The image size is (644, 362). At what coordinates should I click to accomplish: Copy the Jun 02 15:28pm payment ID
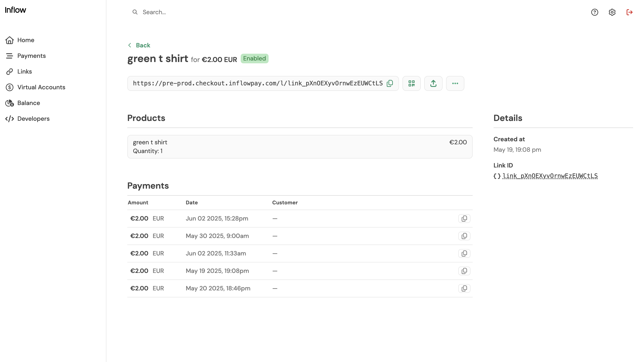[464, 219]
